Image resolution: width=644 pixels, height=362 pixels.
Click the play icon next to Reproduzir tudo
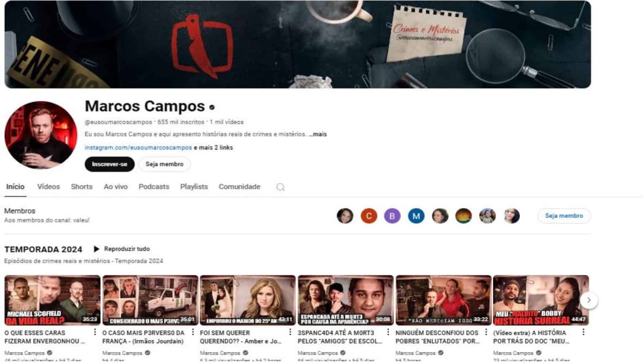tap(97, 248)
